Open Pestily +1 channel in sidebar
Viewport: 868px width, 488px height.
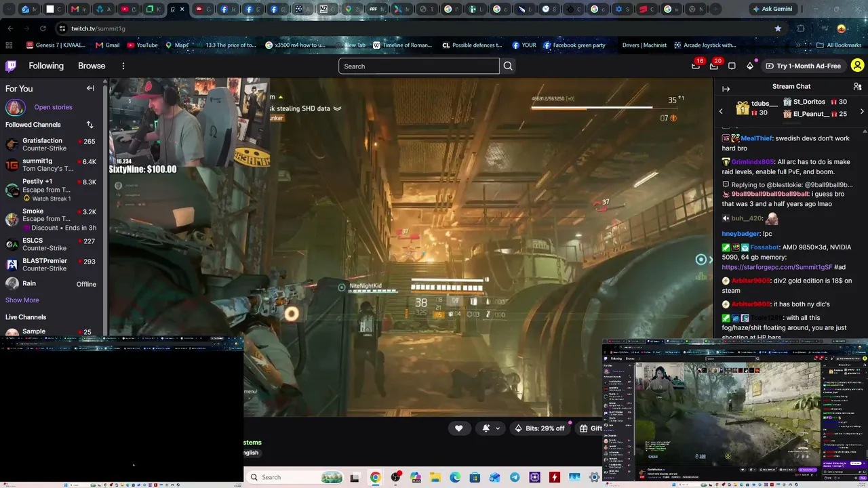[52, 190]
